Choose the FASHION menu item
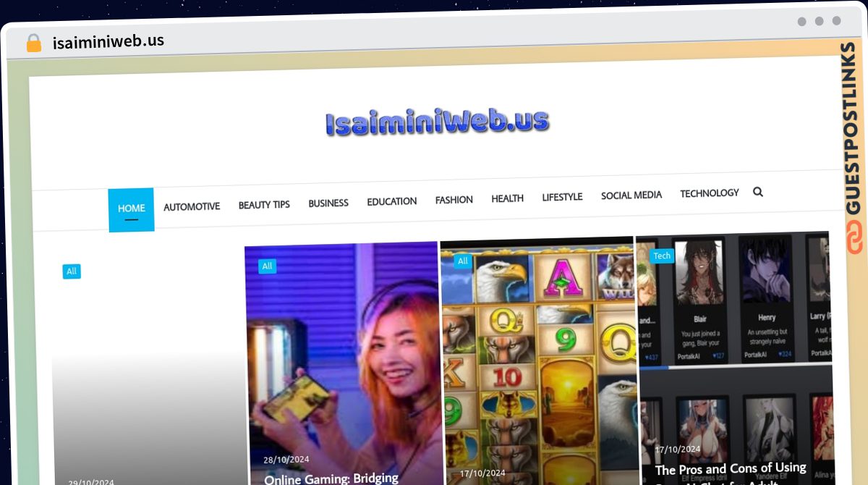 click(454, 200)
